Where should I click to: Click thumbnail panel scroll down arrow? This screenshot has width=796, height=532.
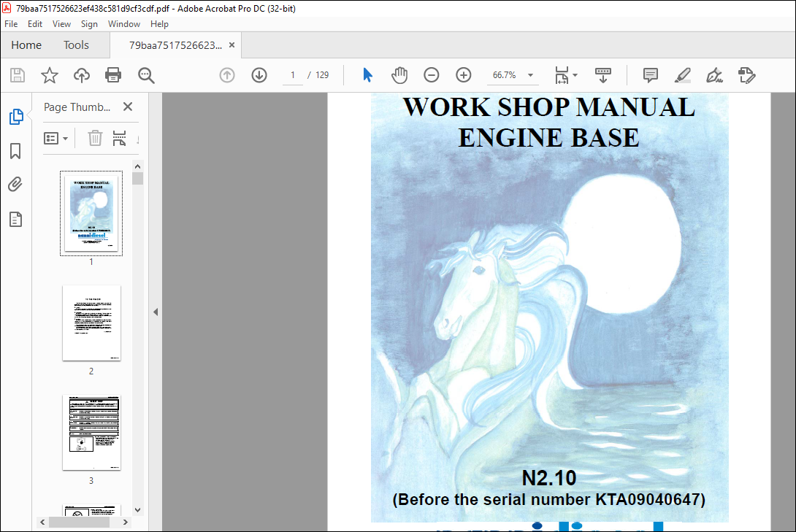(x=137, y=510)
